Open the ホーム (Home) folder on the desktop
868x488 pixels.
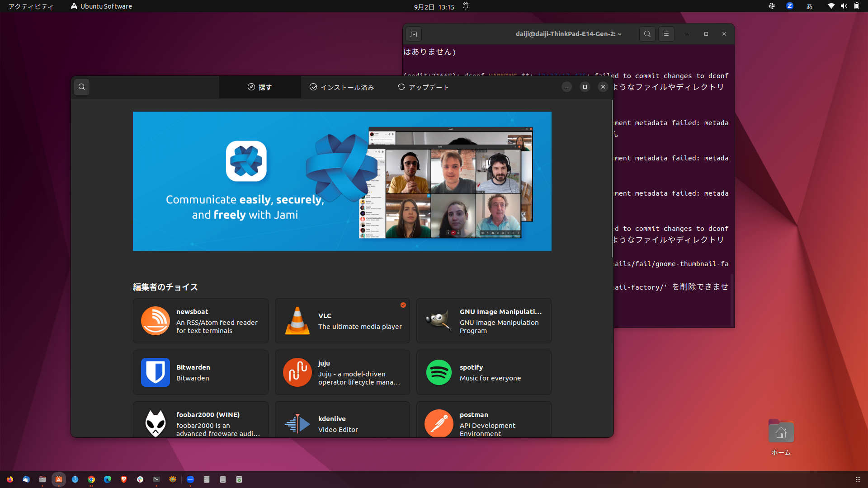point(781,437)
